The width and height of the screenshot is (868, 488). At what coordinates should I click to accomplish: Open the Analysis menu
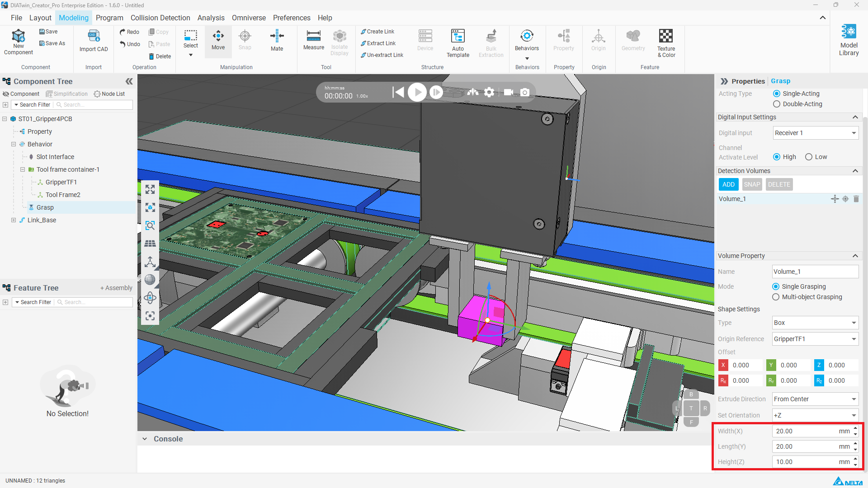pyautogui.click(x=211, y=18)
